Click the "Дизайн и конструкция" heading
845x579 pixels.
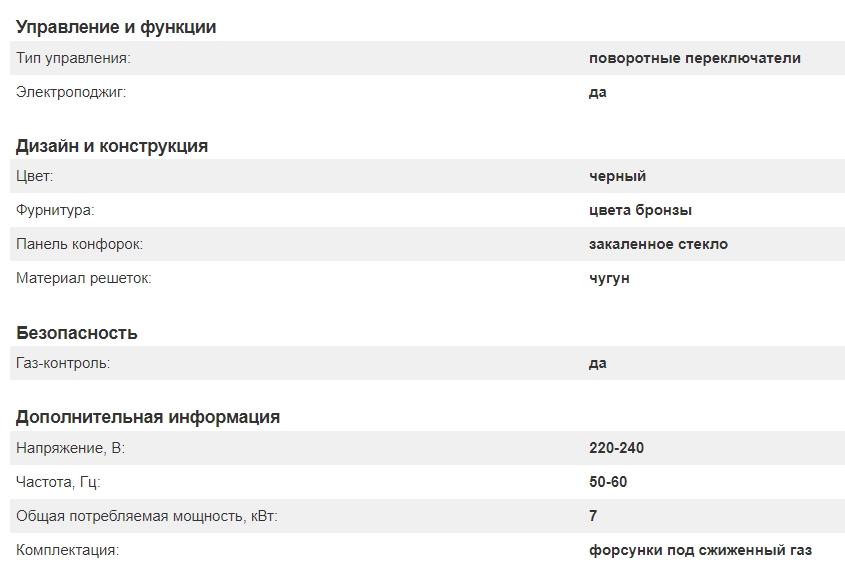coord(112,146)
